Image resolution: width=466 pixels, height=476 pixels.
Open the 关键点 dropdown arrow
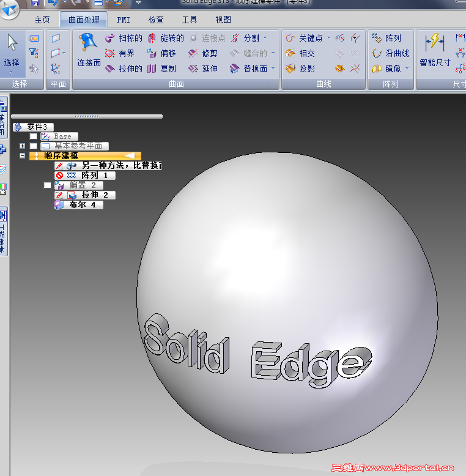(x=328, y=38)
